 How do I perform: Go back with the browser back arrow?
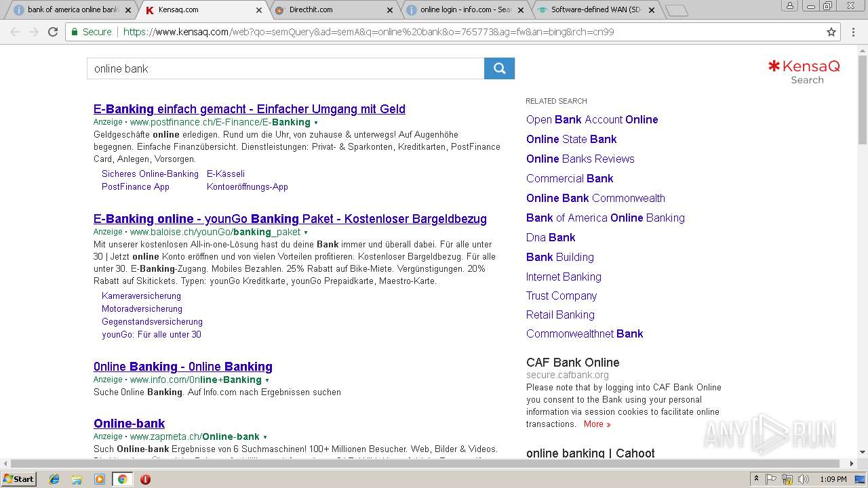pyautogui.click(x=15, y=32)
